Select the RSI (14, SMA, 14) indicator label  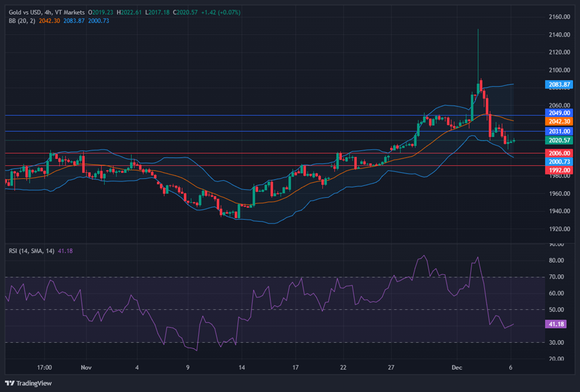pyautogui.click(x=32, y=251)
